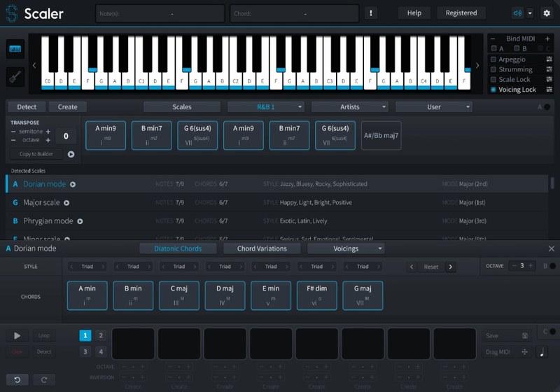Image resolution: width=560 pixels, height=392 pixels.
Task: Open the Voicings dropdown
Action: (x=346, y=248)
